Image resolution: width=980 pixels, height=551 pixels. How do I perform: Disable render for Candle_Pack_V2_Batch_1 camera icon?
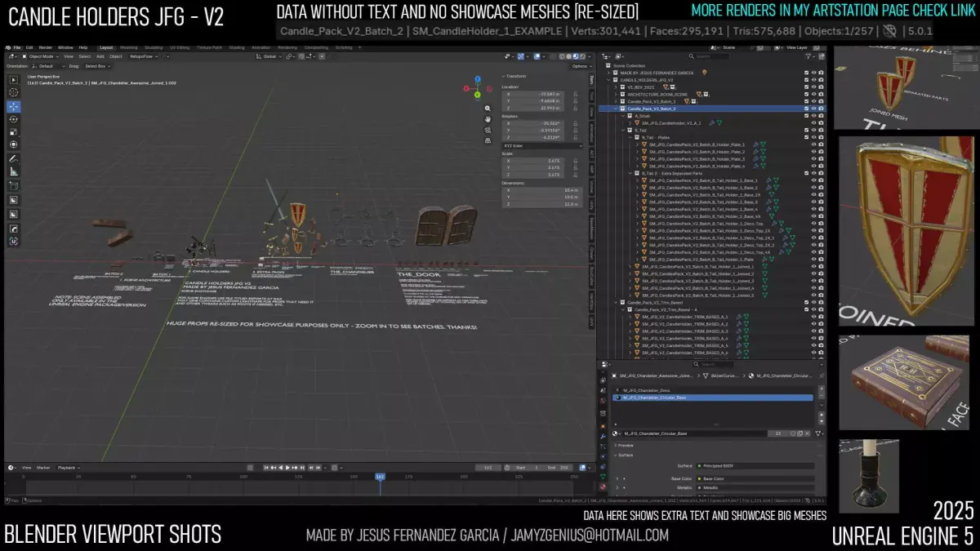click(x=821, y=101)
